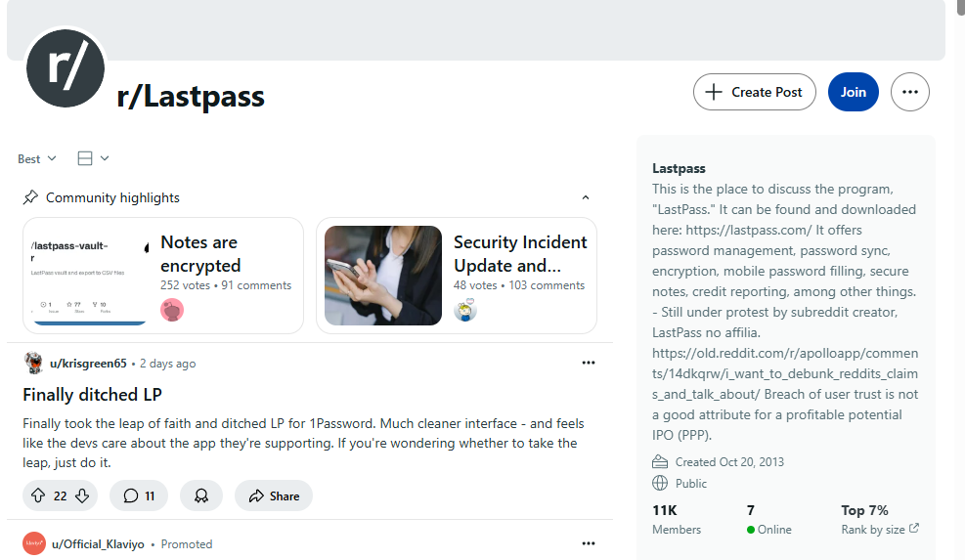Share the "Finally ditched LP" post
965x560 pixels.
tap(274, 495)
